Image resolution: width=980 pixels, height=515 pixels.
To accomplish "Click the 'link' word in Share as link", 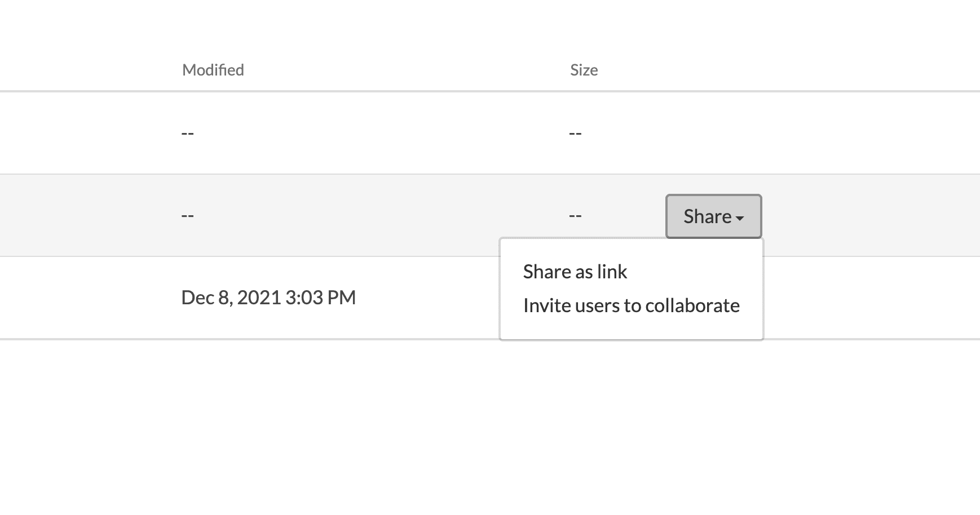I will [612, 272].
